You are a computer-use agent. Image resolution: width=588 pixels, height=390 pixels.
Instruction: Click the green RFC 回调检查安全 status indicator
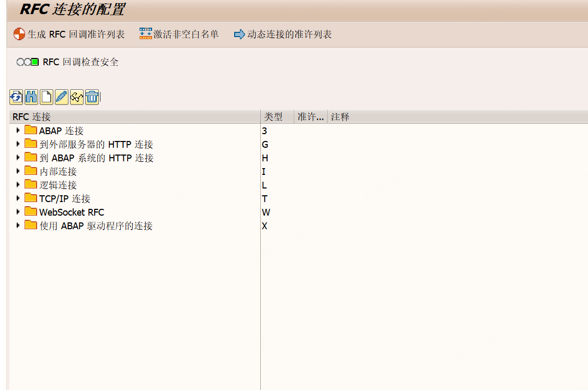(x=36, y=61)
